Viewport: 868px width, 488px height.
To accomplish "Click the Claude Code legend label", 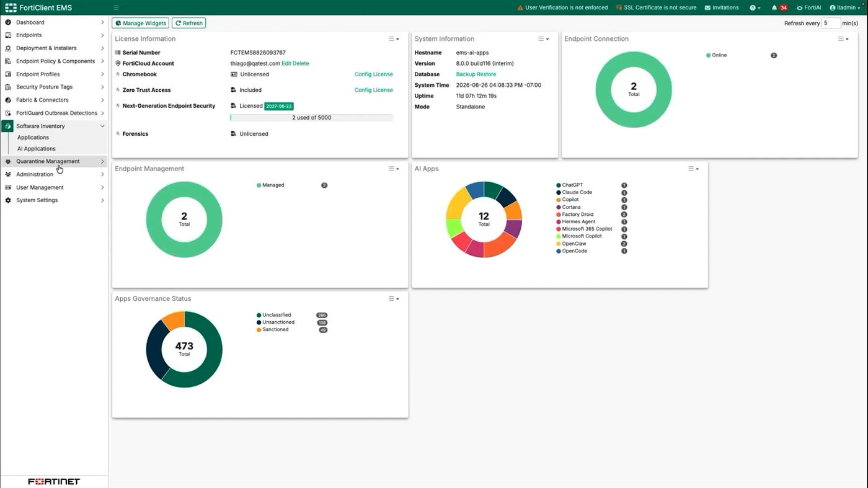I will click(577, 192).
